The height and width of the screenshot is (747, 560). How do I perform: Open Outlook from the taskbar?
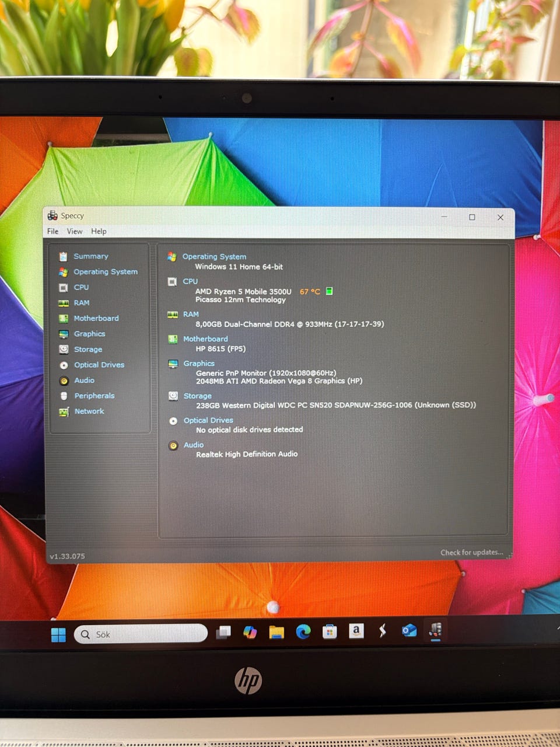pos(409,630)
